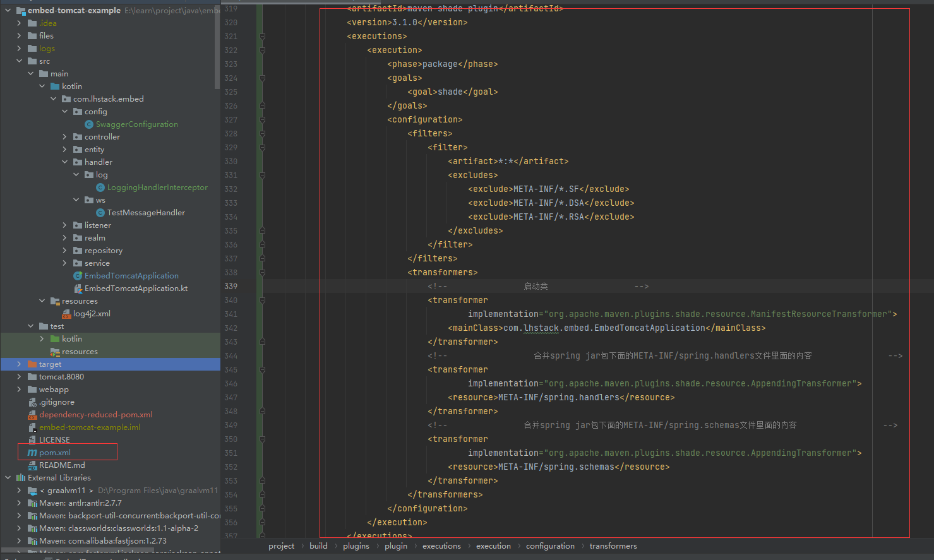Select the configuration breadcrumb
This screenshot has height=560, width=934.
click(x=550, y=546)
